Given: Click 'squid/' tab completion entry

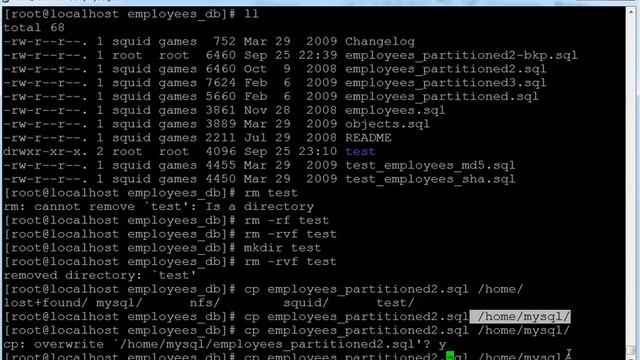Looking at the screenshot, I should click(x=306, y=303).
